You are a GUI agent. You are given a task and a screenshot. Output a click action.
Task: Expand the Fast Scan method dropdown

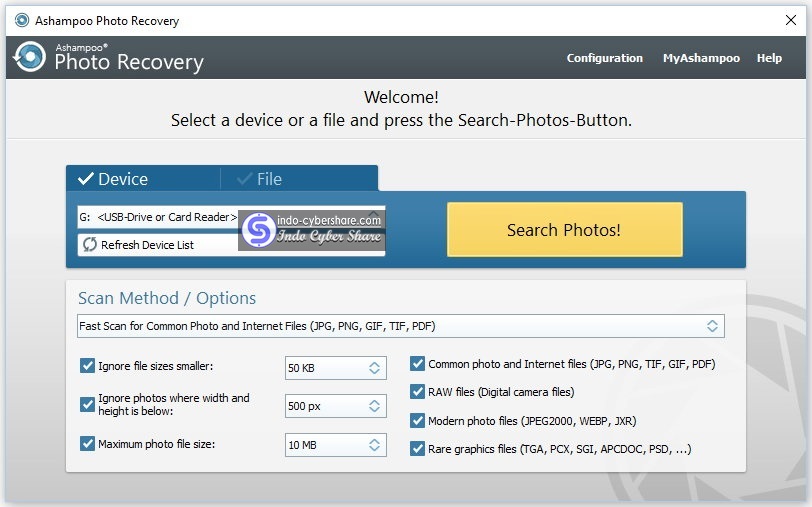400,326
